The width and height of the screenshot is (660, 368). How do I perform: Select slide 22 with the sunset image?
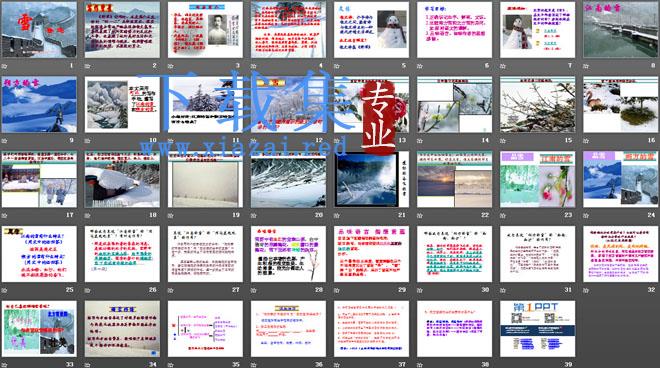(455, 179)
